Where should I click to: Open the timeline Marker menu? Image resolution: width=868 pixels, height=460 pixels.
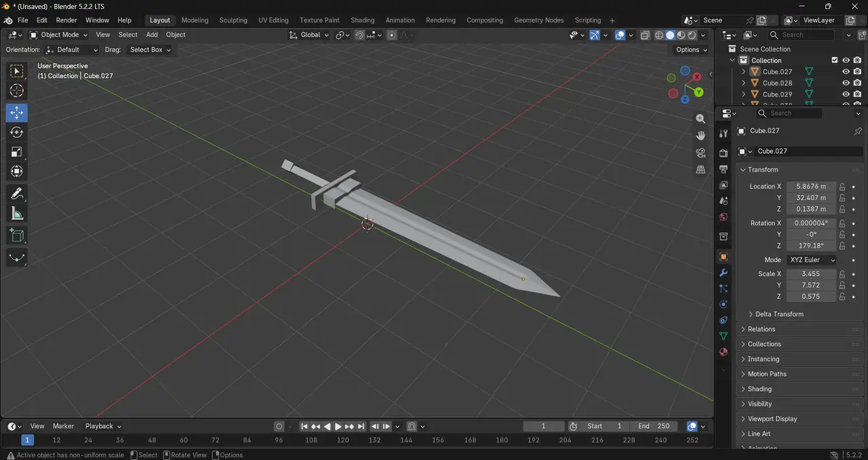63,426
